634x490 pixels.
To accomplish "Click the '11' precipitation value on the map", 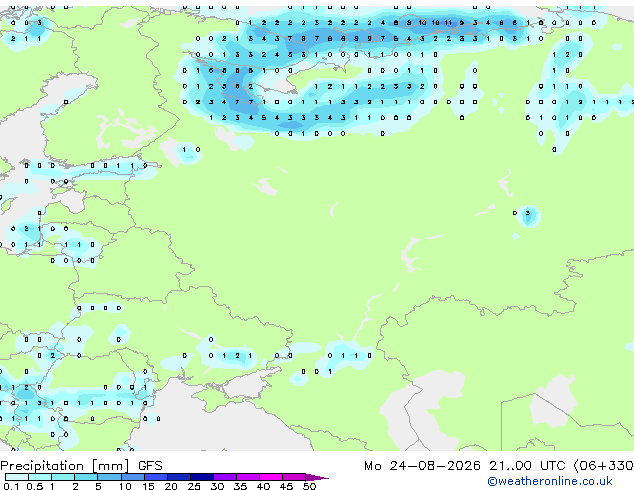I will click(448, 23).
